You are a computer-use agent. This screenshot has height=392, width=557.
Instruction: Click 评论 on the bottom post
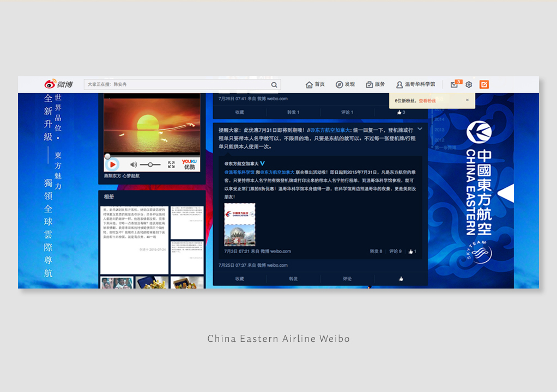click(347, 279)
